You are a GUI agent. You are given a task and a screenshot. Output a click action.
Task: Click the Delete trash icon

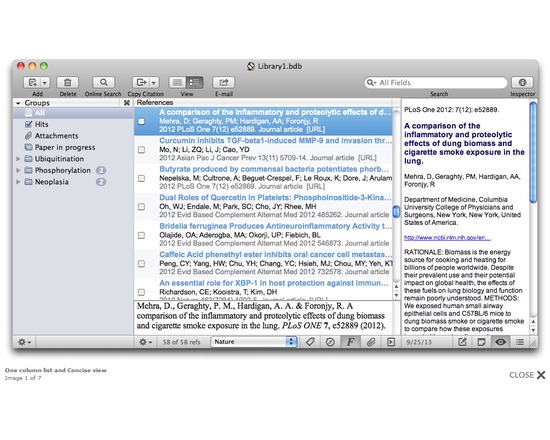pyautogui.click(x=67, y=82)
